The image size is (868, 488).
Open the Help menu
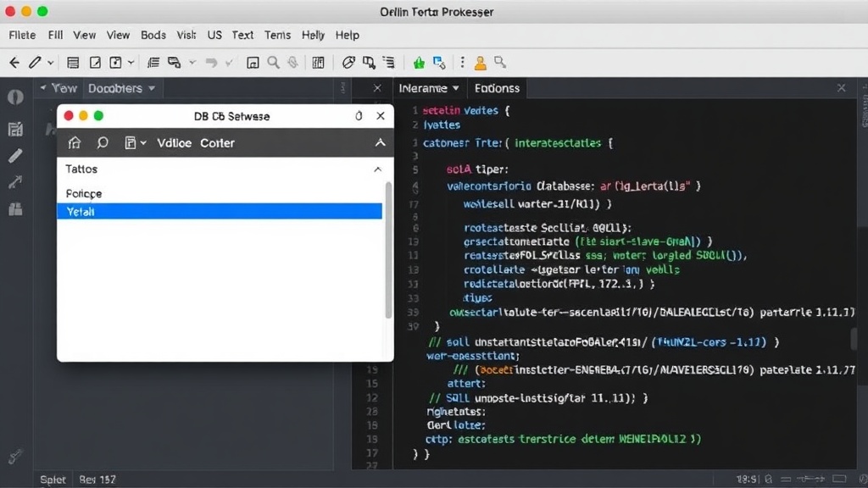(347, 35)
